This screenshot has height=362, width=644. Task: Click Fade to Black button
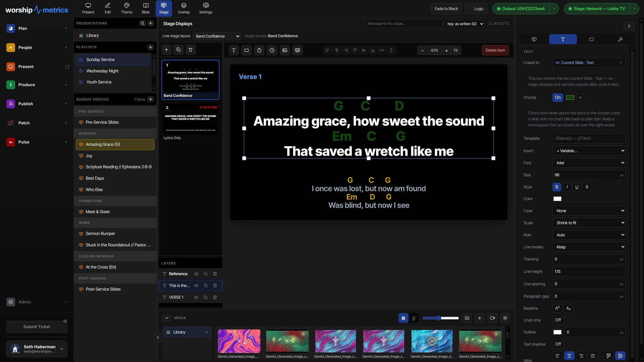tap(446, 9)
